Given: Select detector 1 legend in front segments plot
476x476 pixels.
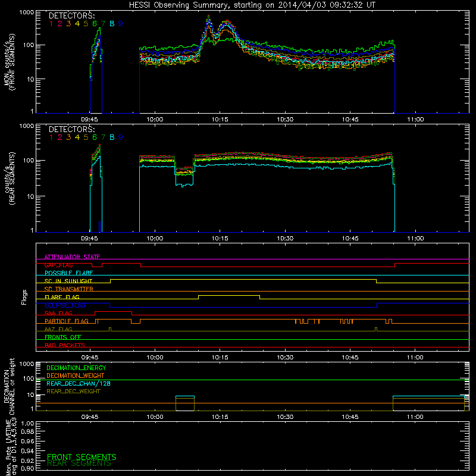Looking at the screenshot, I should pos(51,24).
